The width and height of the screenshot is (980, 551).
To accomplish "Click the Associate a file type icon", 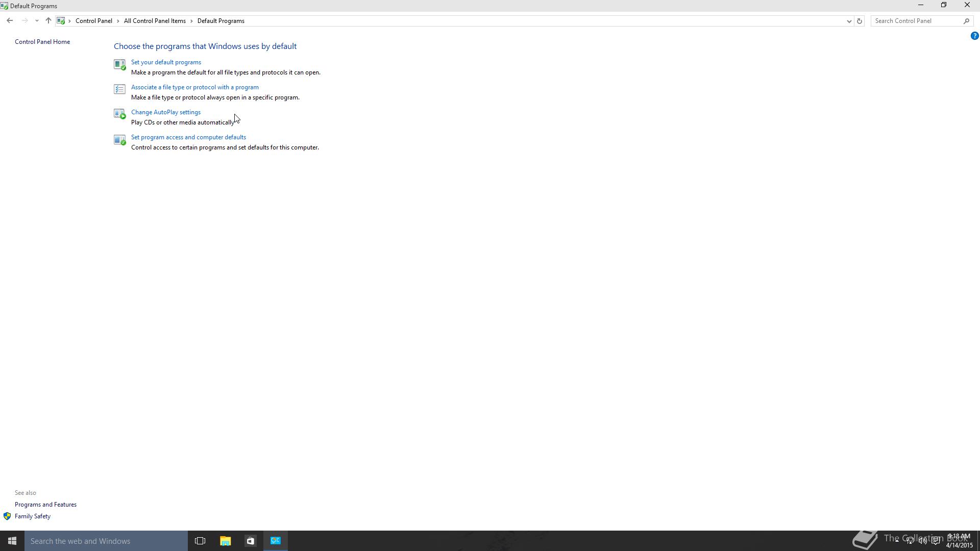I will pos(119,89).
